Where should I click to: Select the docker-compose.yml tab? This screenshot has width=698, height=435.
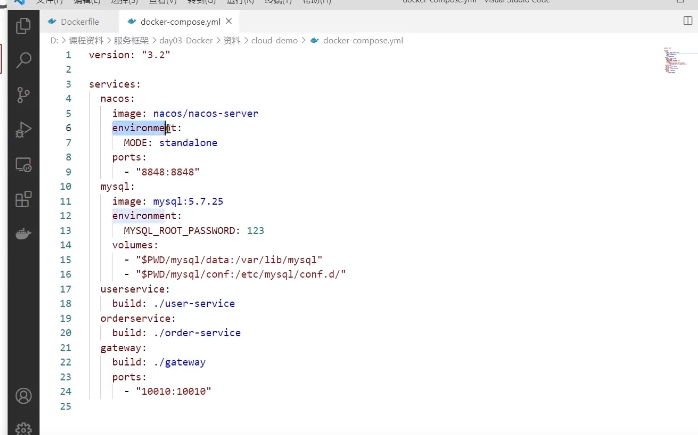(180, 21)
